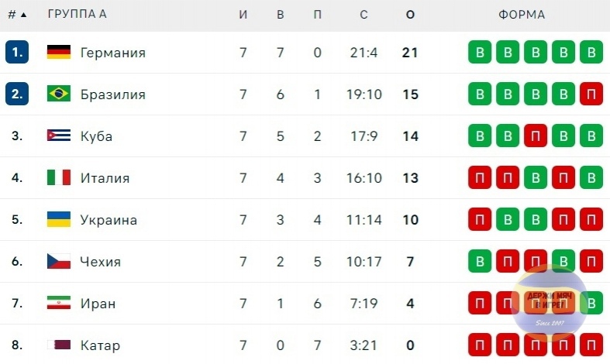Click the Brazil flag icon
This screenshot has height=364, width=610.
[x=59, y=94]
